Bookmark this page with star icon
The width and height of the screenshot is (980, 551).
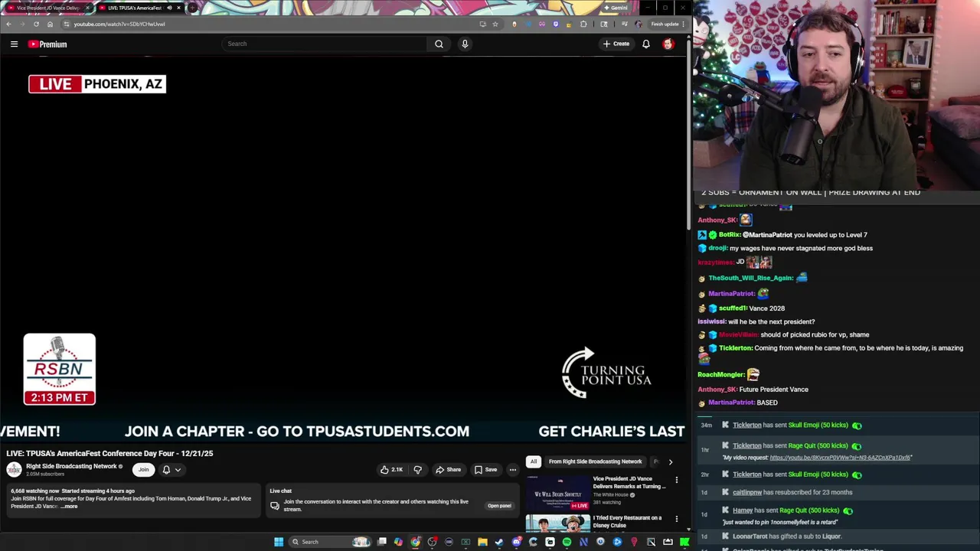(x=495, y=24)
